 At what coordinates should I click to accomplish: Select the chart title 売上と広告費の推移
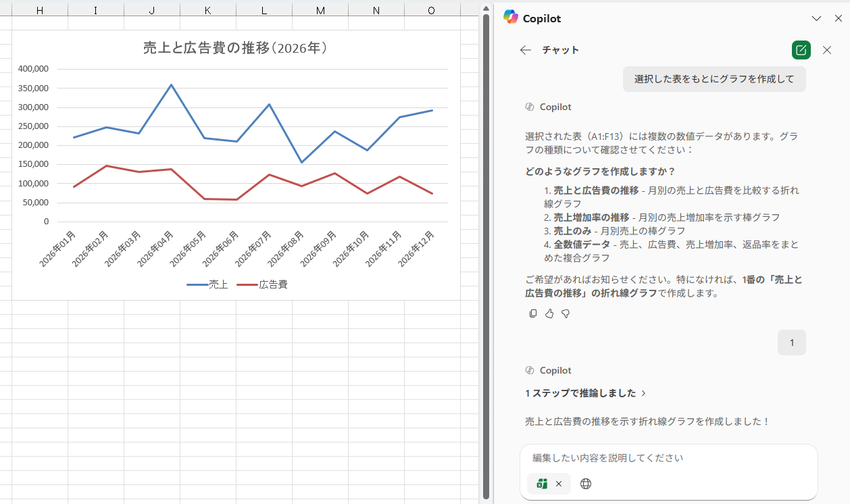pos(235,48)
